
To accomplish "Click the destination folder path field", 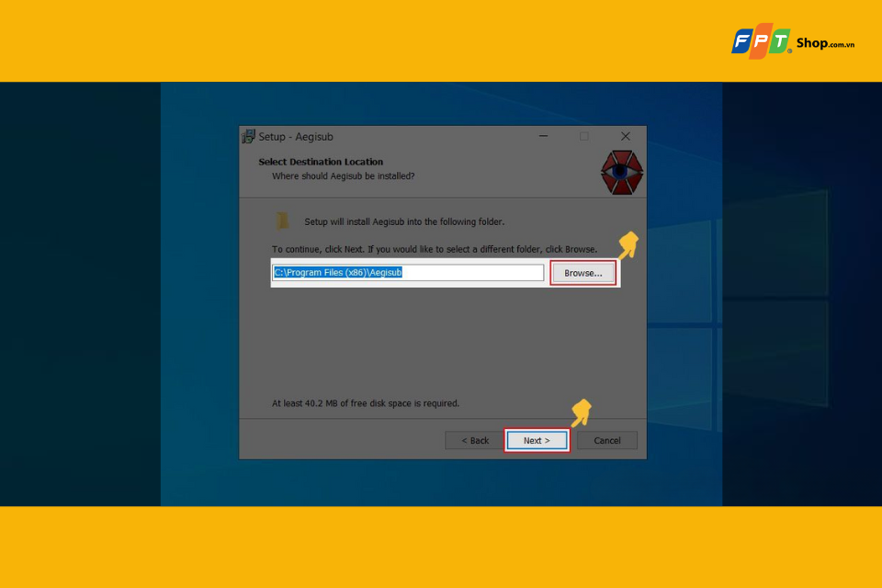I will [408, 272].
